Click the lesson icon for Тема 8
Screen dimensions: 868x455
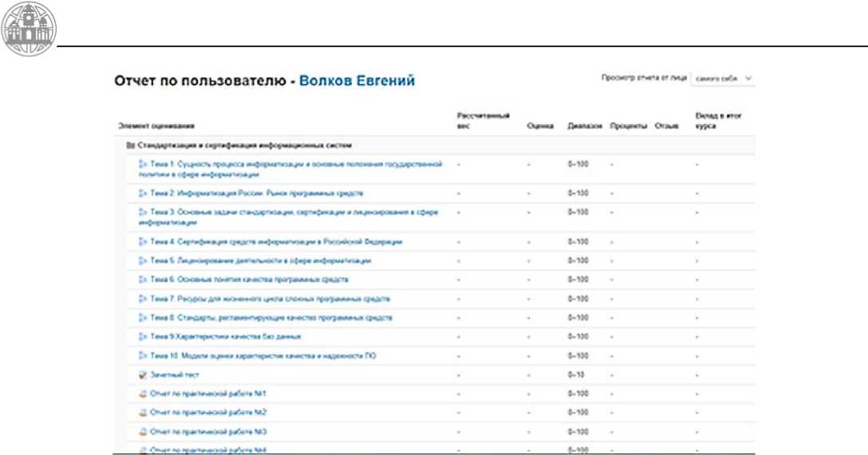pos(143,318)
